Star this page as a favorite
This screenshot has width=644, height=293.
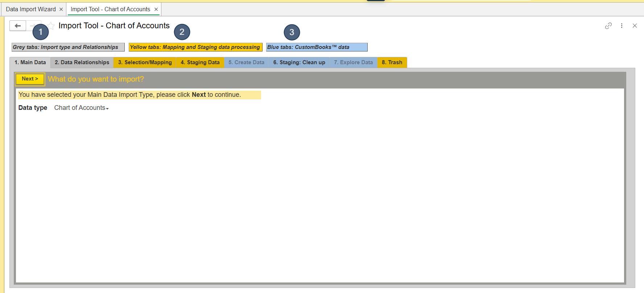coord(51,26)
